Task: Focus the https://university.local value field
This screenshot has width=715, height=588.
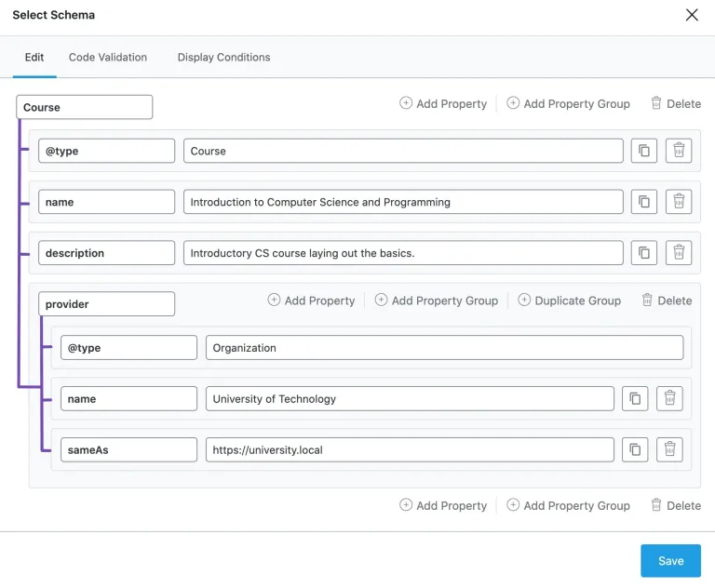Action: pyautogui.click(x=410, y=450)
